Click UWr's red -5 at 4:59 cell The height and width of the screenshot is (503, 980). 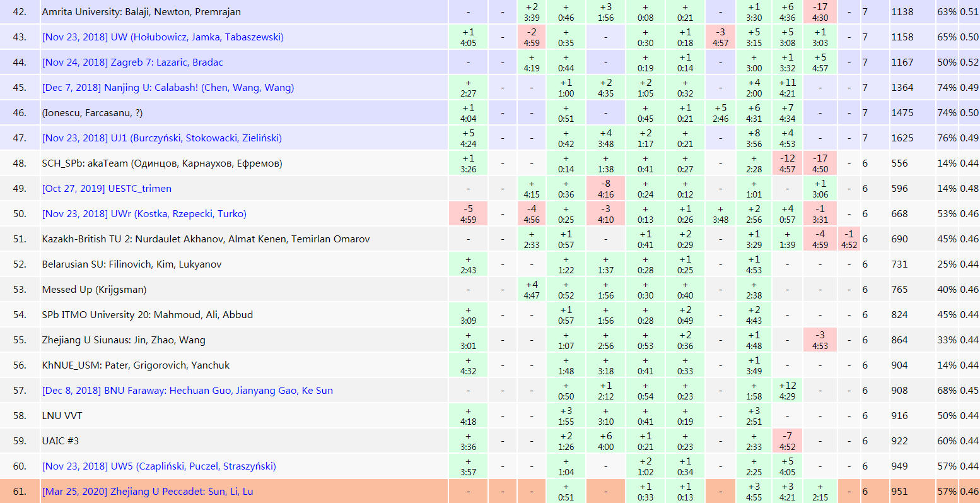(468, 214)
